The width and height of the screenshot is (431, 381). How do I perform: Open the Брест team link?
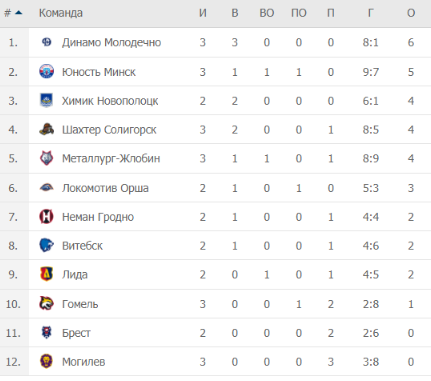point(76,333)
